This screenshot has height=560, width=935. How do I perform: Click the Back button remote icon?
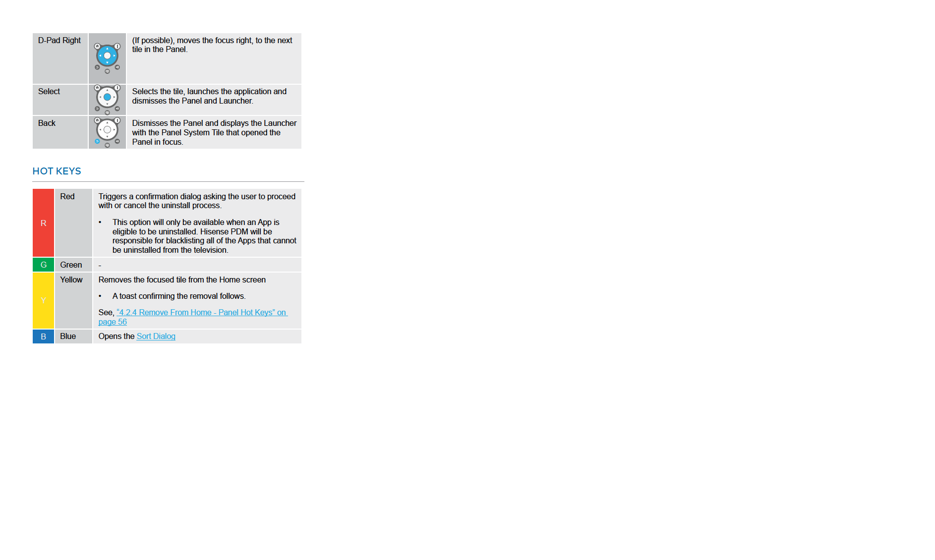tap(107, 132)
